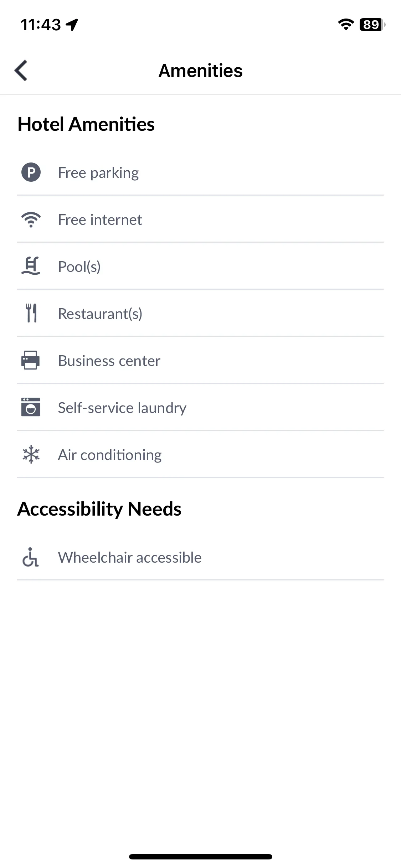Select the Business center text
This screenshot has width=401, height=868.
coord(109,361)
